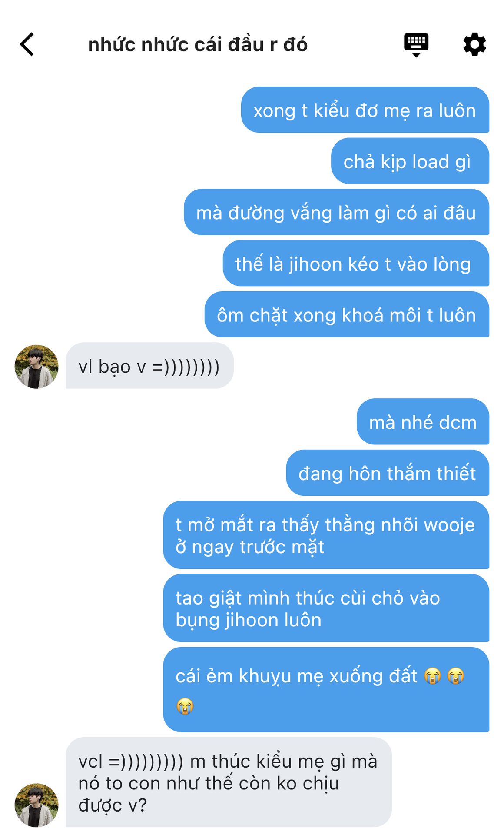Tap the first crying emoji after 'đất'
Image resolution: width=504 pixels, height=835 pixels.
[x=433, y=676]
